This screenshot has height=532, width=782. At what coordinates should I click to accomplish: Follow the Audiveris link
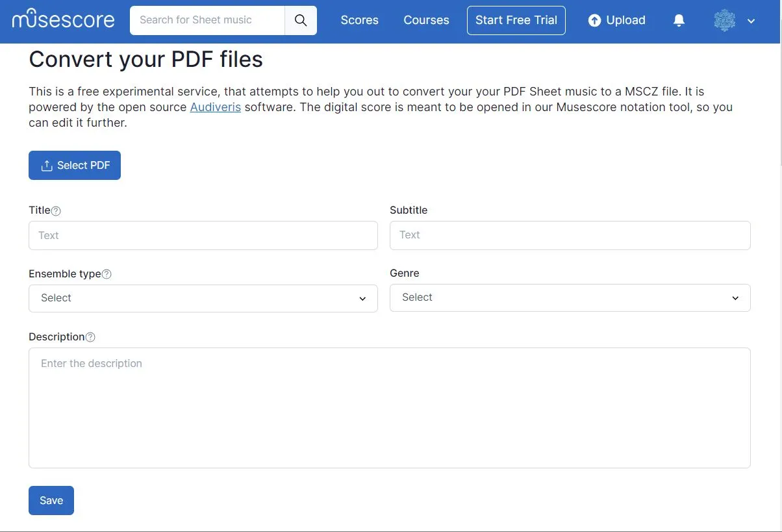point(215,107)
